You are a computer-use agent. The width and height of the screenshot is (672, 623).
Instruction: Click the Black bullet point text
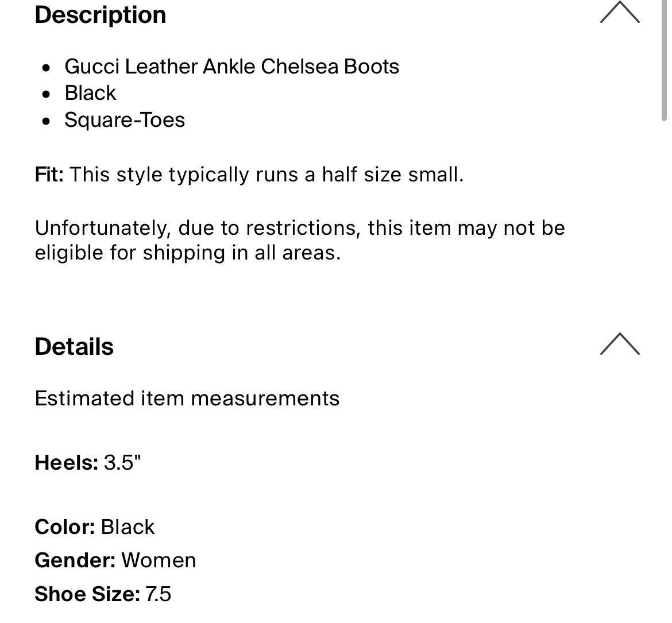(x=90, y=93)
